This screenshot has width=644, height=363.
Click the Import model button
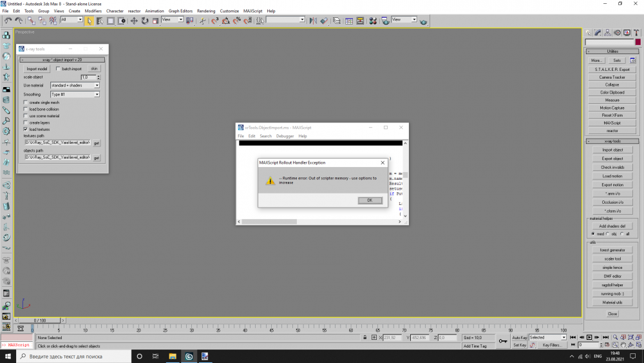pyautogui.click(x=37, y=68)
